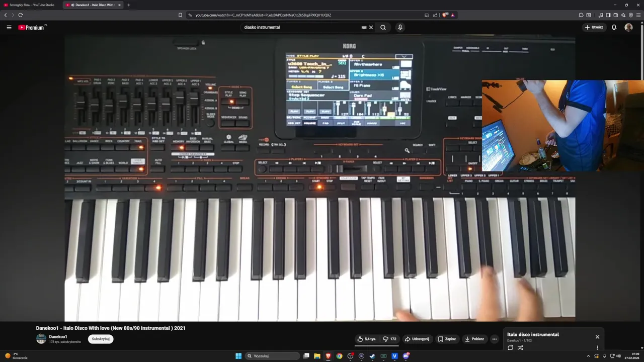Image resolution: width=644 pixels, height=362 pixels.
Task: Open the browser main hamburger menu
Action: 638,15
